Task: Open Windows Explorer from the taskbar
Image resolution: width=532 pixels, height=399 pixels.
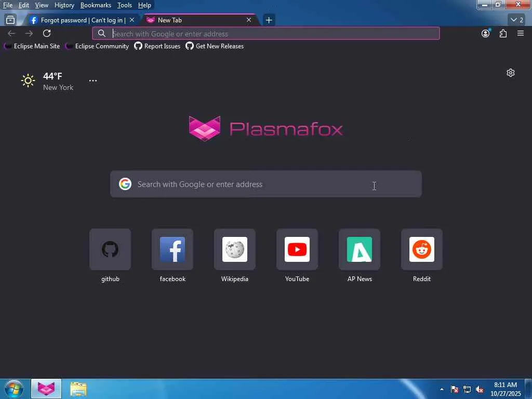Action: [78, 389]
